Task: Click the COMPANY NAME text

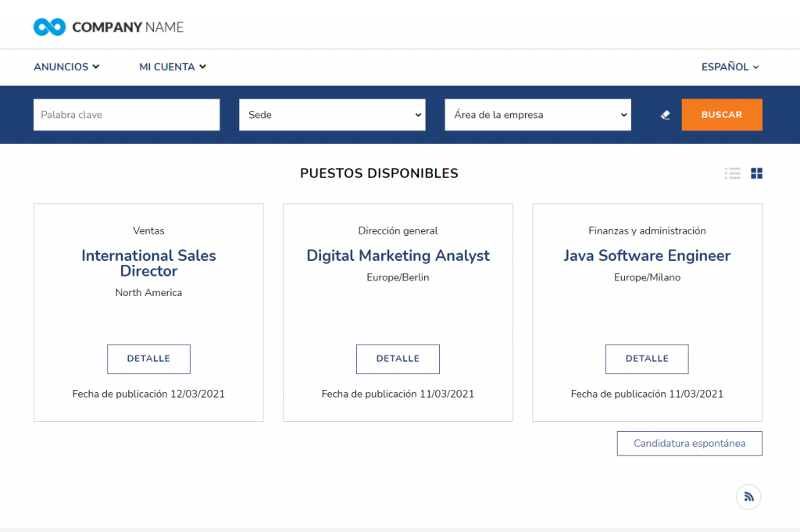Action: pos(128,27)
